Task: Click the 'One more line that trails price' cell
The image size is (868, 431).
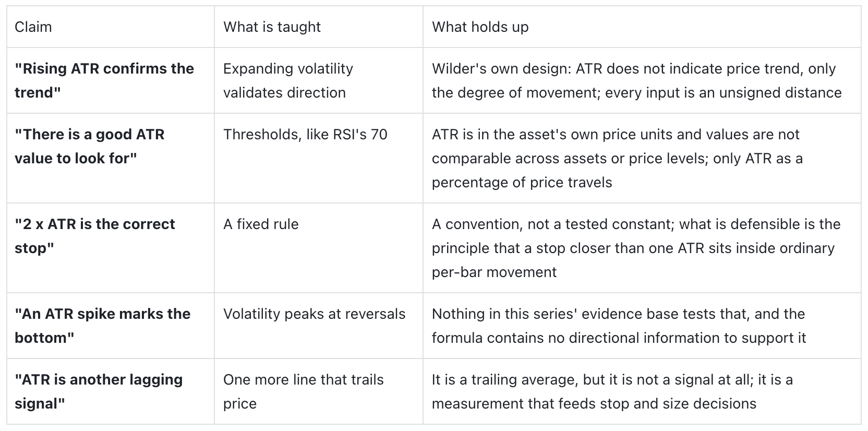Action: 303,391
